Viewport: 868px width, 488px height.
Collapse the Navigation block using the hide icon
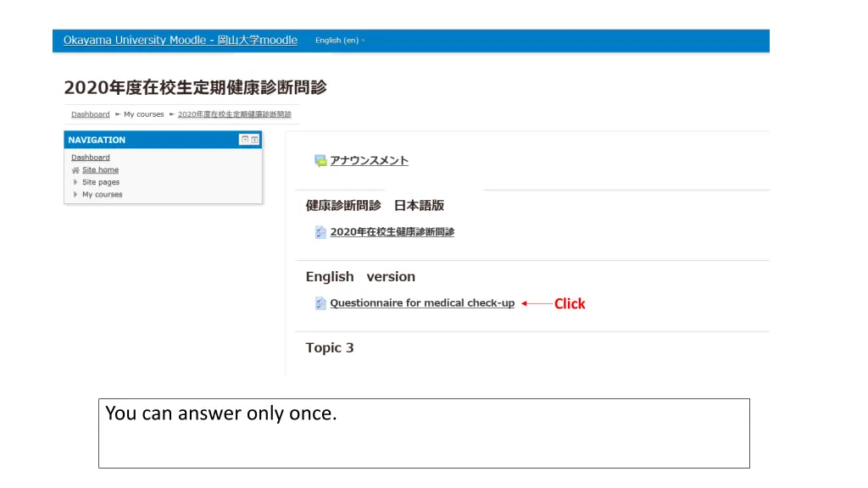point(245,140)
